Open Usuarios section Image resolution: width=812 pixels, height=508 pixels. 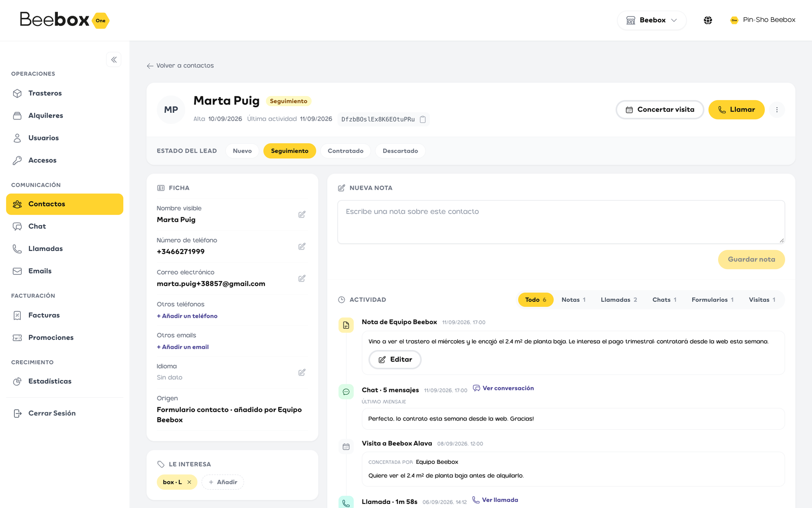pyautogui.click(x=64, y=138)
